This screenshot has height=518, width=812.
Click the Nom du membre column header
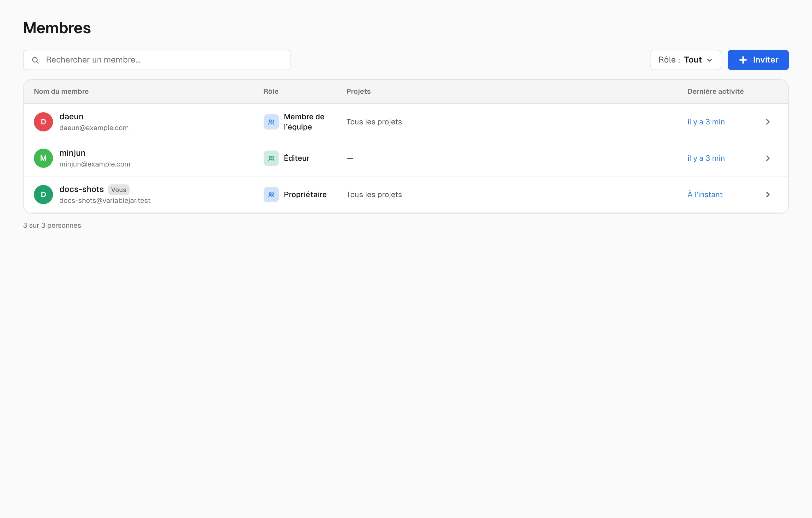pyautogui.click(x=61, y=91)
